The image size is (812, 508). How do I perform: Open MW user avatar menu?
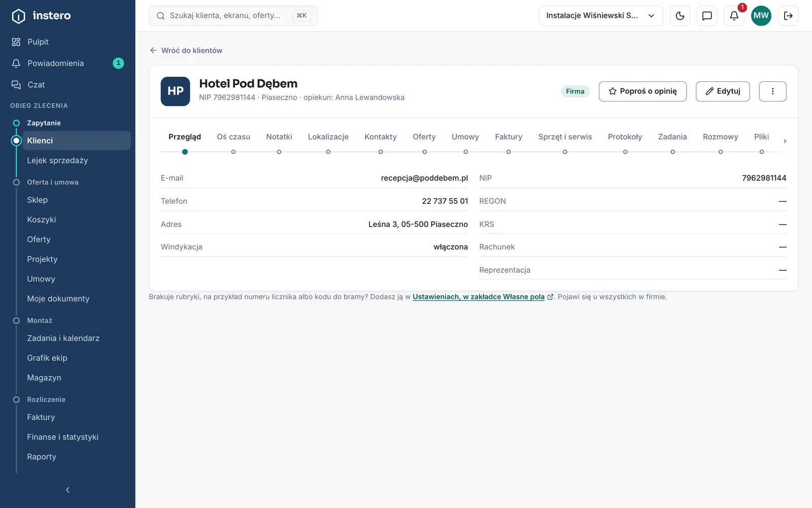pyautogui.click(x=761, y=16)
